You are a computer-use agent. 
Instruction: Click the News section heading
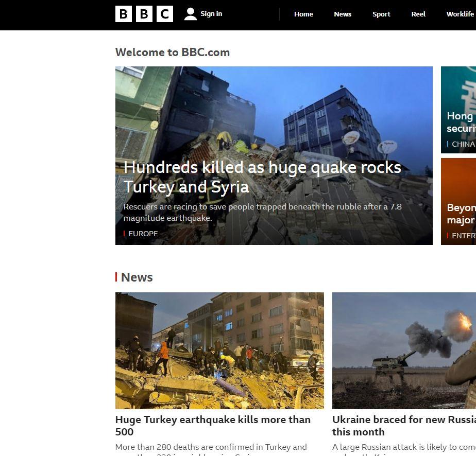tap(137, 277)
